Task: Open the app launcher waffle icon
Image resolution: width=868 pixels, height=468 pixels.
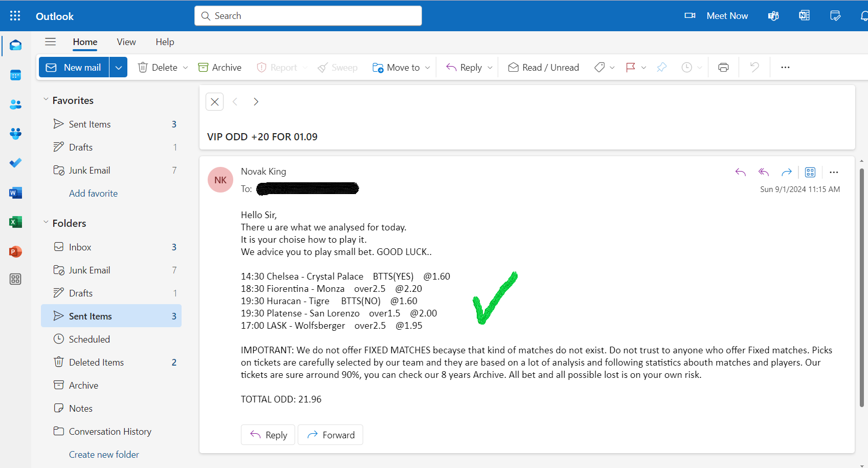Action: pos(15,16)
